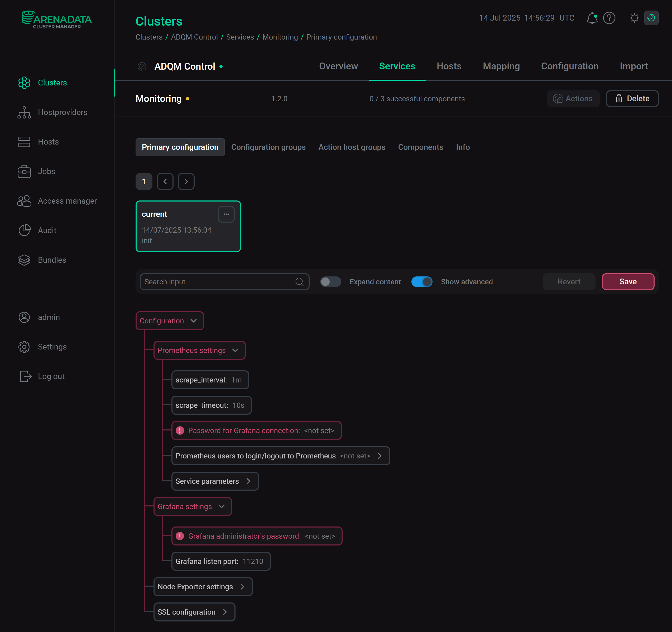Open the Access manager sidebar icon

click(x=24, y=200)
